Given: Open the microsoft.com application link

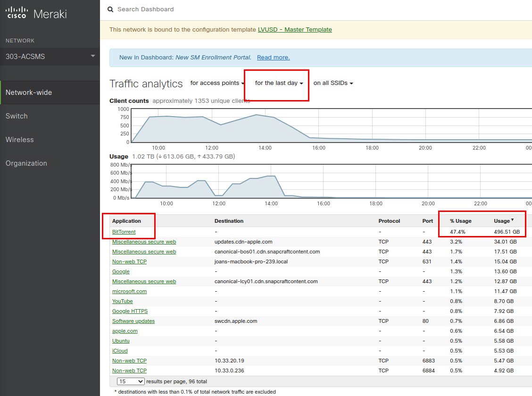Looking at the screenshot, I should click(x=129, y=291).
